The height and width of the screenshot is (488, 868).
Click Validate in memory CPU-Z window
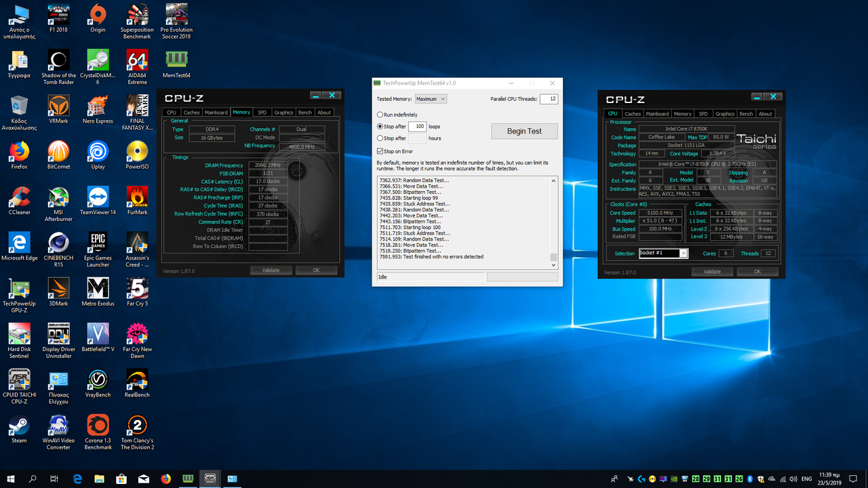[x=270, y=270]
